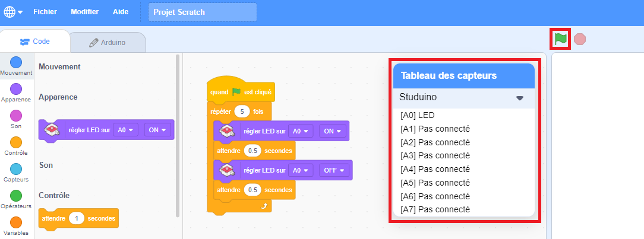This screenshot has width=644, height=239.
Task: Select the Capteurs category circle
Action: (x=16, y=169)
